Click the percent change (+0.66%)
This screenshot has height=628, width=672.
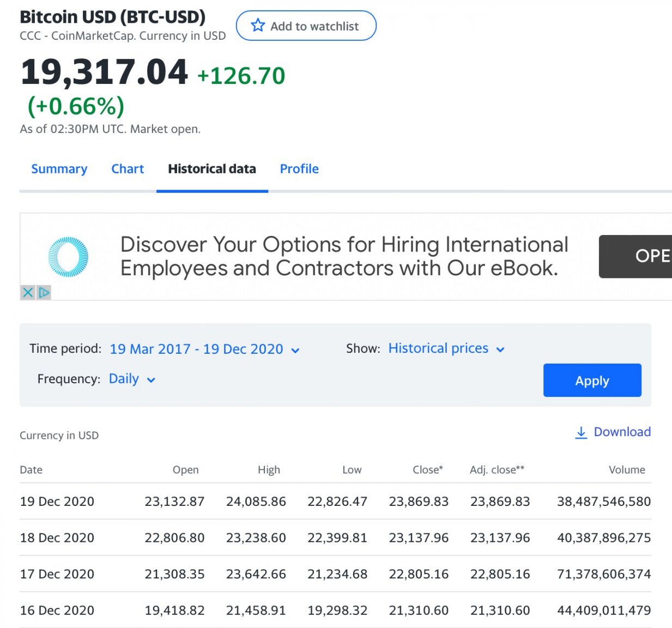76,106
